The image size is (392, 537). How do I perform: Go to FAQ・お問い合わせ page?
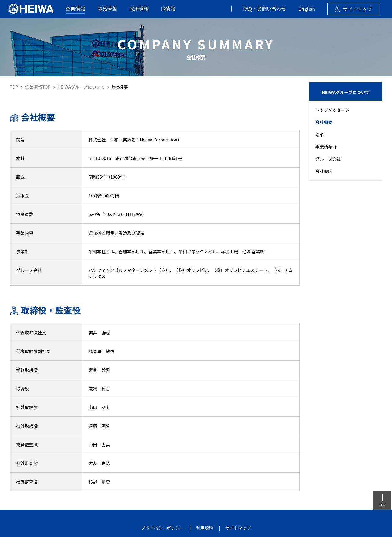pos(264,9)
